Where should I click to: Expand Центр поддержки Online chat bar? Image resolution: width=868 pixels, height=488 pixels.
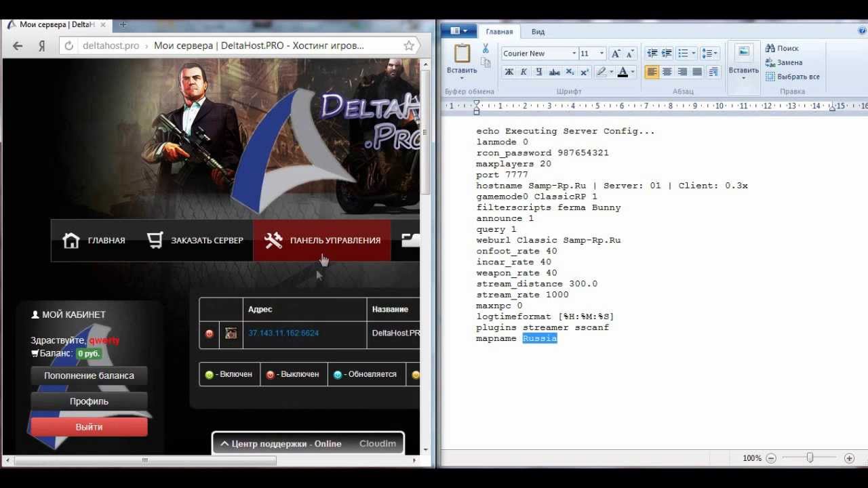[309, 443]
